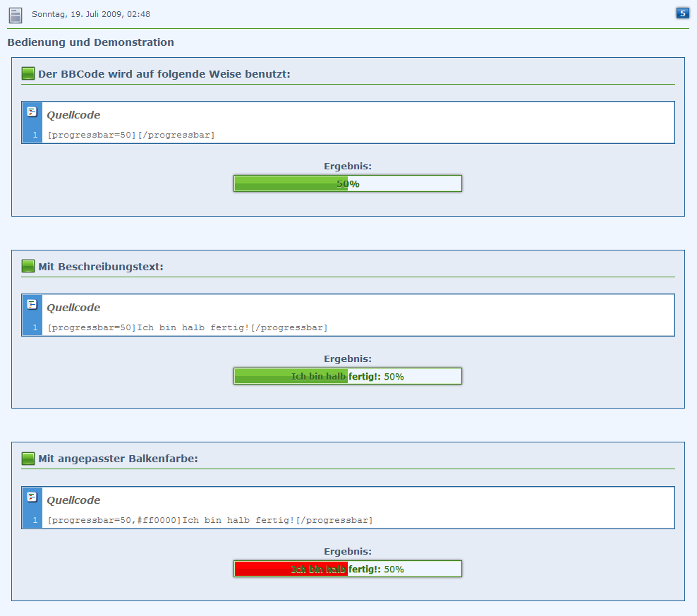The image size is (697, 616).
Task: Click 'Ergebnis:' label above the red bar
Action: [347, 551]
